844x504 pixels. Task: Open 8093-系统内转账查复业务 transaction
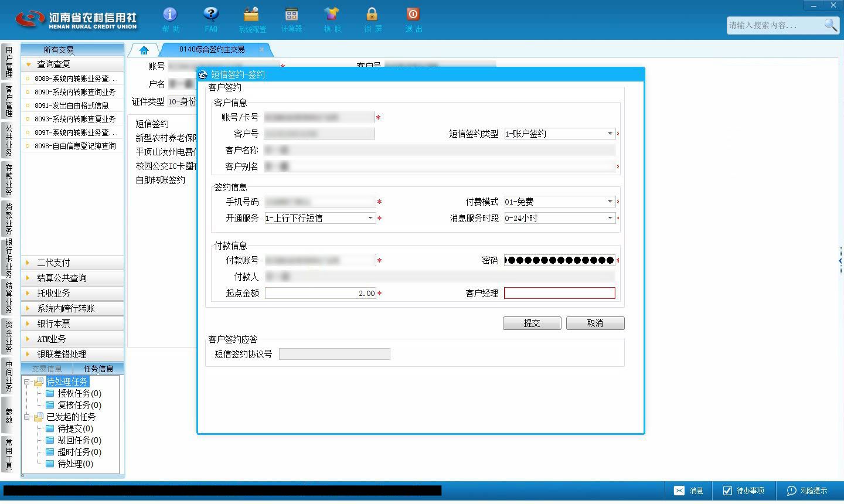(x=73, y=119)
